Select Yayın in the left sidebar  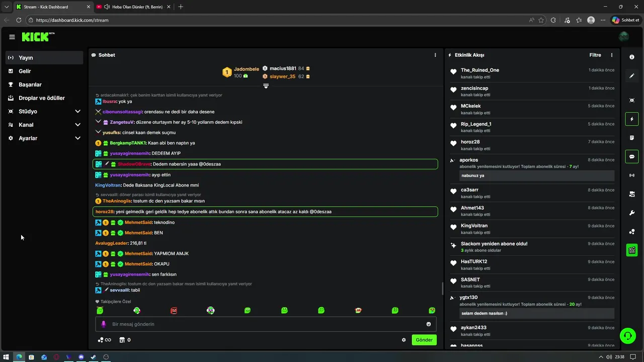click(44, 58)
